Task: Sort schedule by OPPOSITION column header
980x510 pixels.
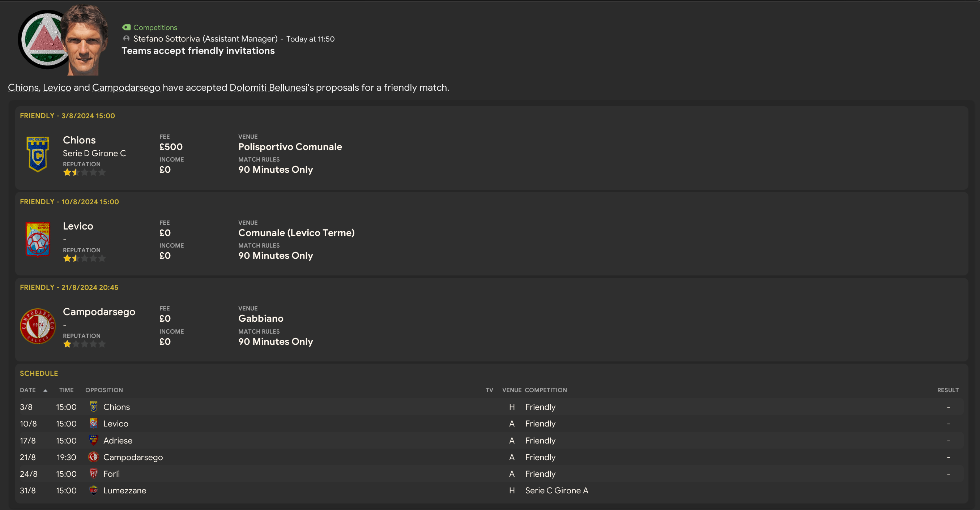Action: point(104,390)
